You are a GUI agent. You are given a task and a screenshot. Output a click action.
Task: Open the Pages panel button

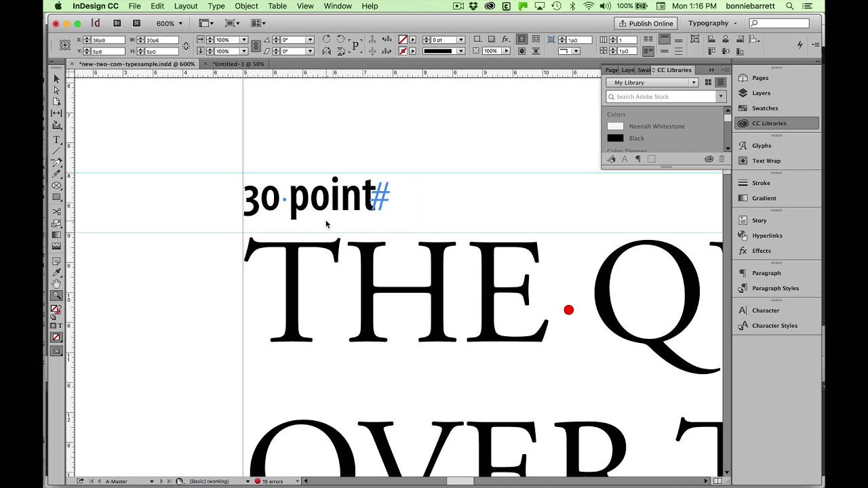pos(759,78)
